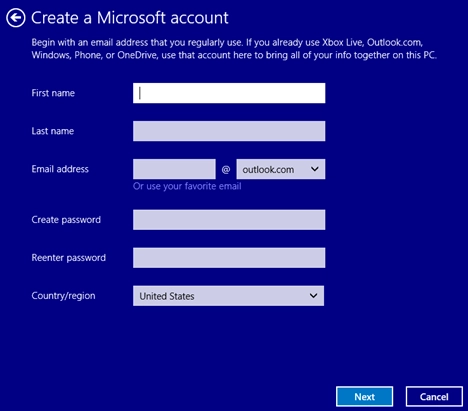This screenshot has width=468, height=411.
Task: Select the Email address username box
Action: coord(174,169)
